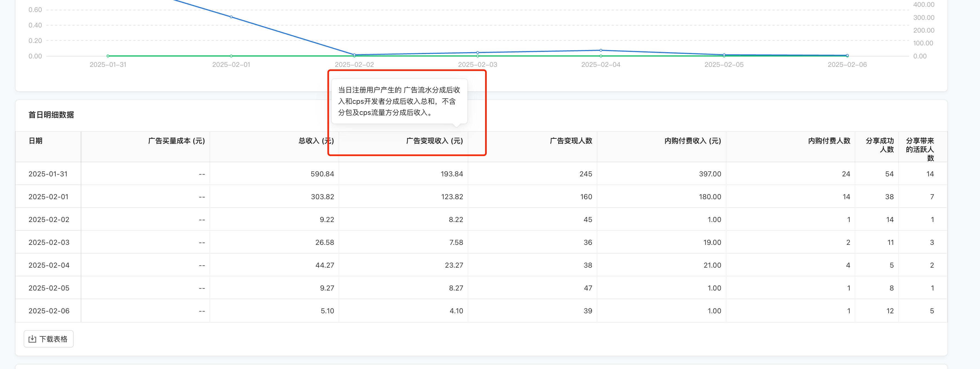Viewport: 980px width, 369px height.
Task: Click in-app purchase income 180.00
Action: (x=710, y=197)
